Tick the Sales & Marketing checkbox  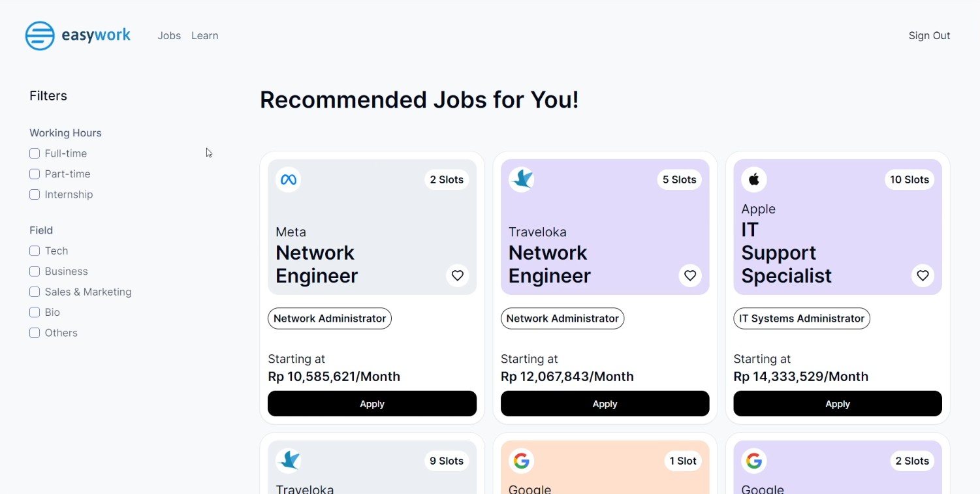click(35, 292)
